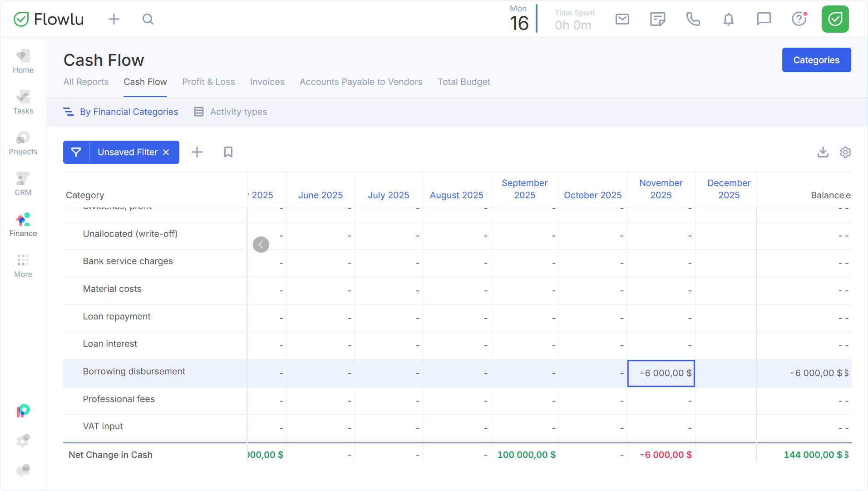Click the Categories button
Image resolution: width=868 pixels, height=491 pixels.
816,60
